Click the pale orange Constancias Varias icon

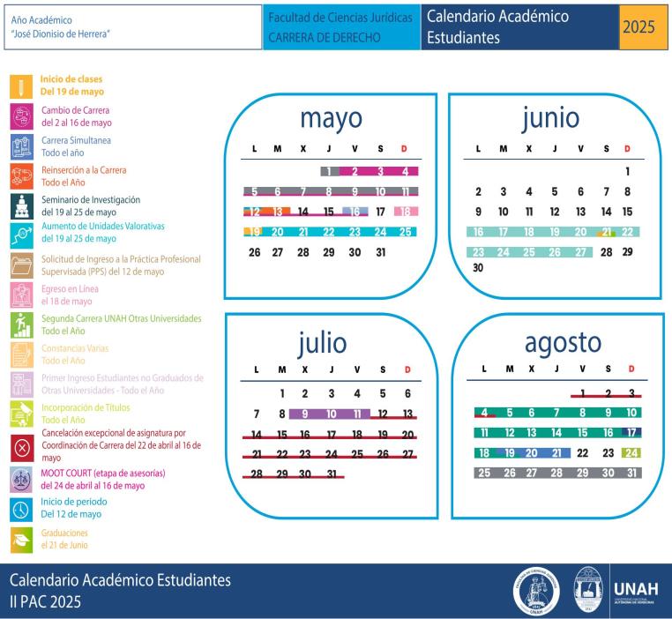click(x=21, y=354)
